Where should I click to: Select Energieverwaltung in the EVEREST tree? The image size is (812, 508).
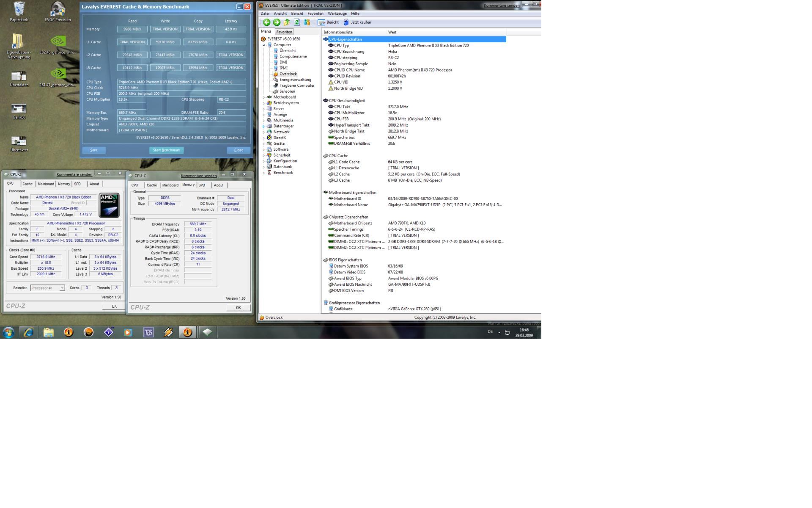pyautogui.click(x=295, y=80)
